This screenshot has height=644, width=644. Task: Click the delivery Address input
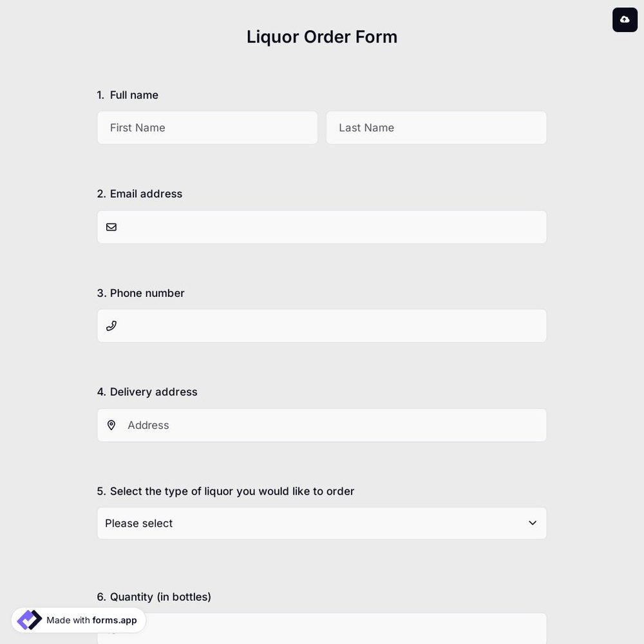(321, 424)
